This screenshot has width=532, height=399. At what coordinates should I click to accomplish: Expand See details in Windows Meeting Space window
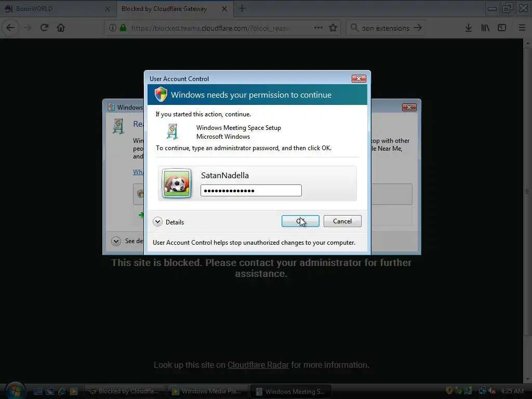116,241
